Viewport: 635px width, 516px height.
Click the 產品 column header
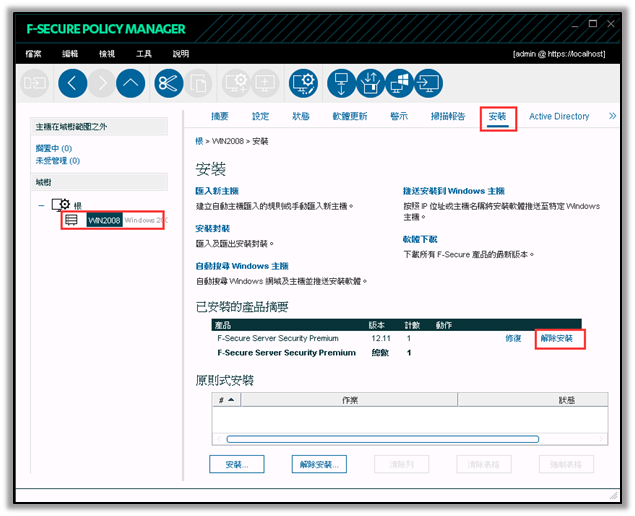[x=223, y=325]
